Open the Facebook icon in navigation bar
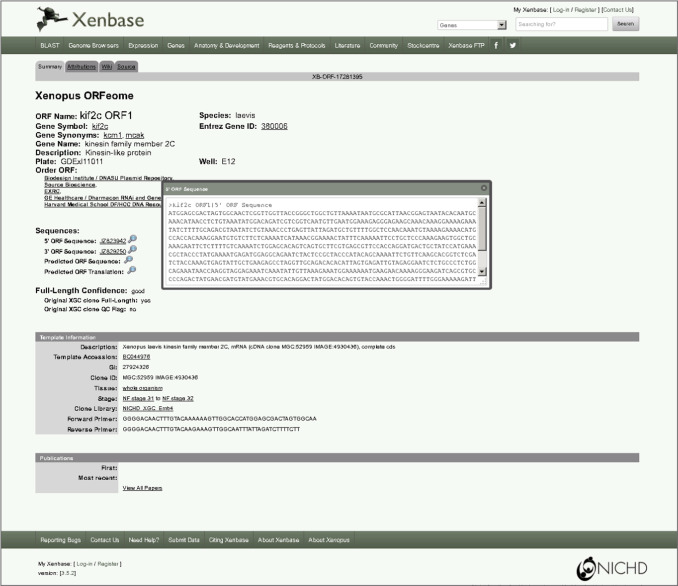 [496, 45]
